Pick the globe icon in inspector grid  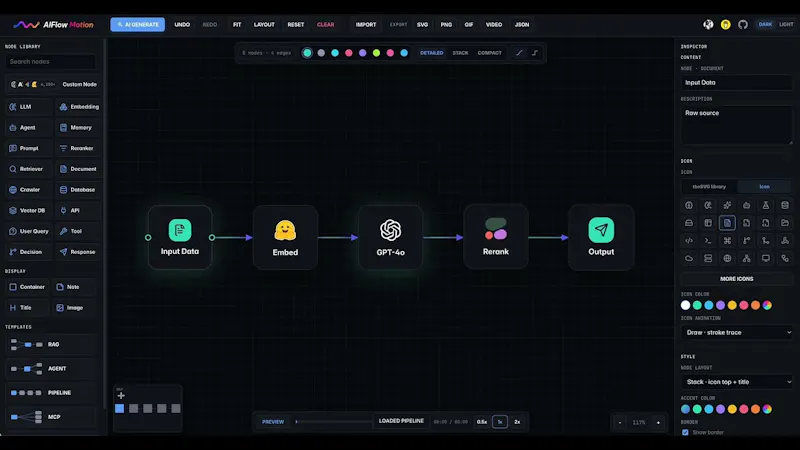point(728,258)
